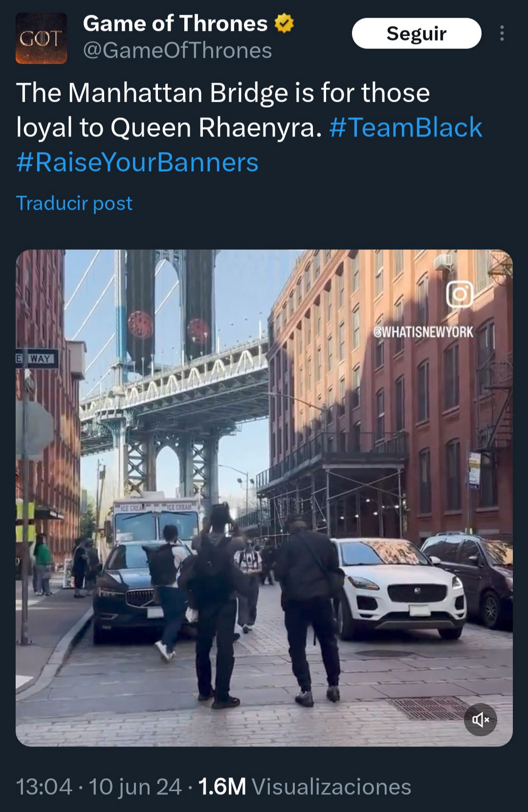The width and height of the screenshot is (528, 812).
Task: Tap the video showing Manhattan Bridge banners
Action: (264, 498)
